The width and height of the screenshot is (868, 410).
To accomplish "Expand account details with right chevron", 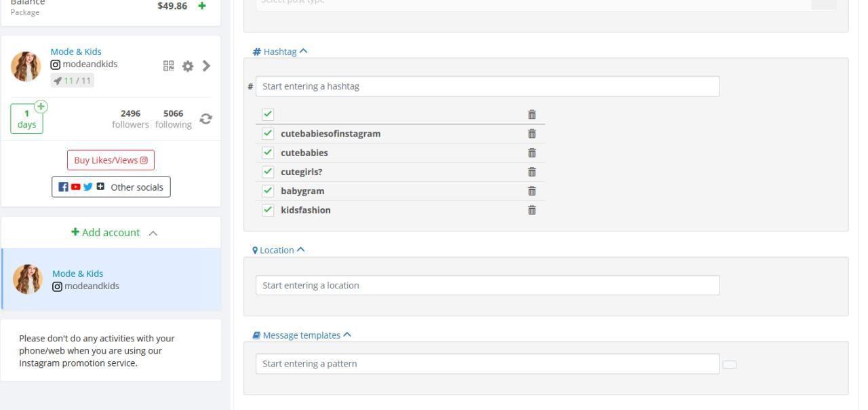I will point(206,66).
